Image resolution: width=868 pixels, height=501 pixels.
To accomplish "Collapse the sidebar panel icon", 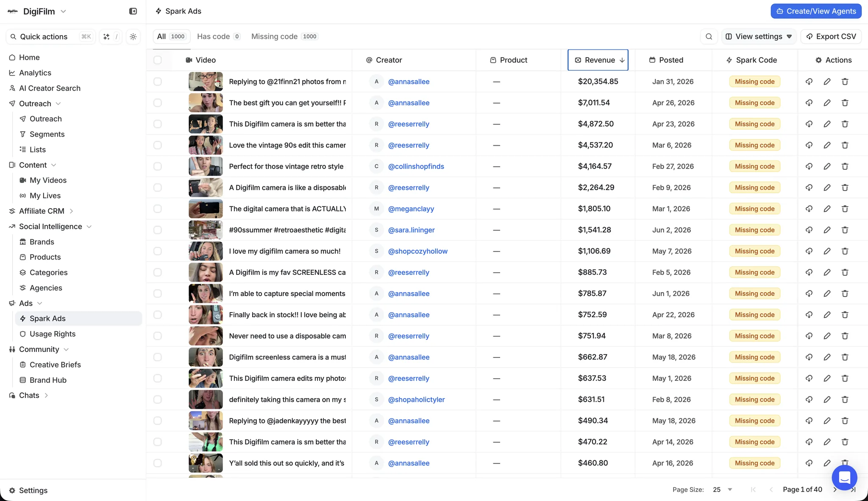I will (133, 11).
